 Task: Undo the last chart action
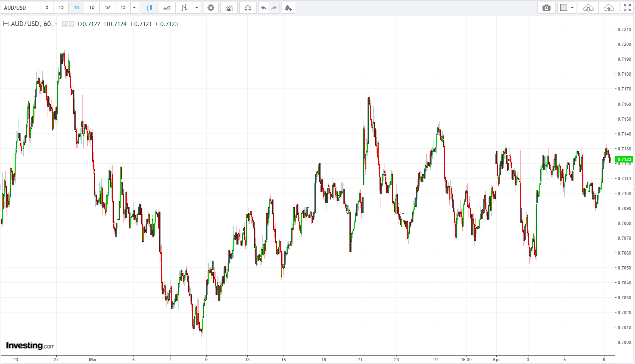[x=263, y=8]
